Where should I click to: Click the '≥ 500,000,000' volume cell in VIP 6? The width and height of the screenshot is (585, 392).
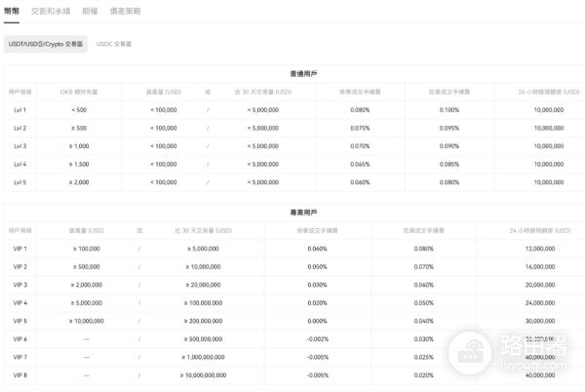204,339
